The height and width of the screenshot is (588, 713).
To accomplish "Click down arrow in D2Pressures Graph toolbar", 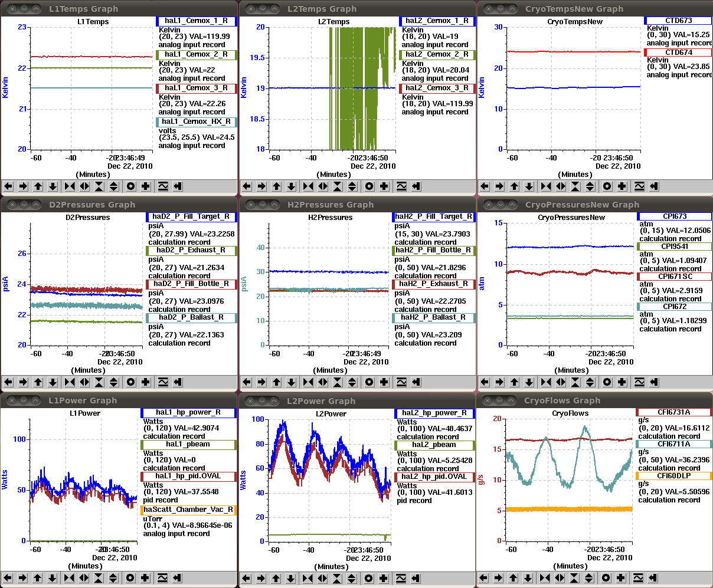I will tap(53, 382).
